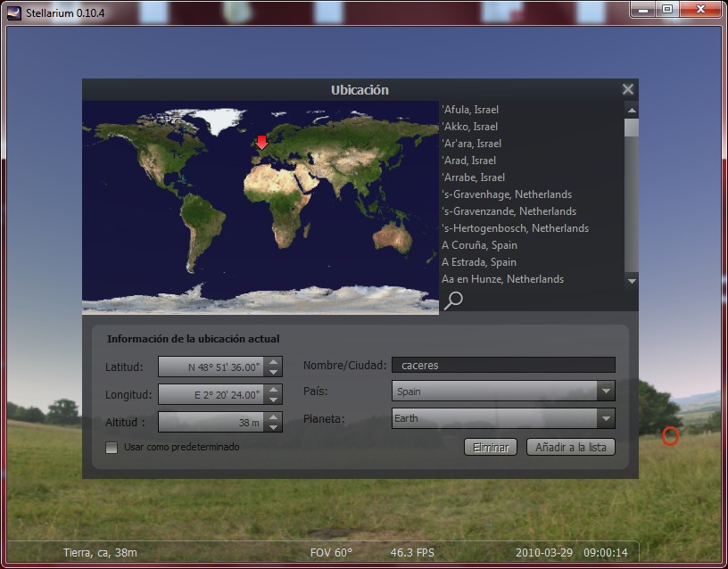This screenshot has height=569, width=728.
Task: Click the Longitud value field
Action: (211, 394)
